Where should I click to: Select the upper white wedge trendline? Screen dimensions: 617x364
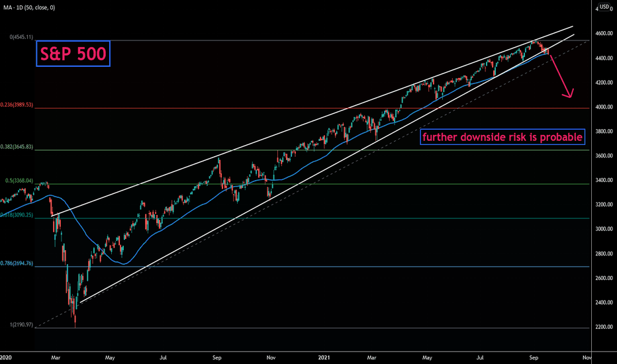tap(312, 121)
